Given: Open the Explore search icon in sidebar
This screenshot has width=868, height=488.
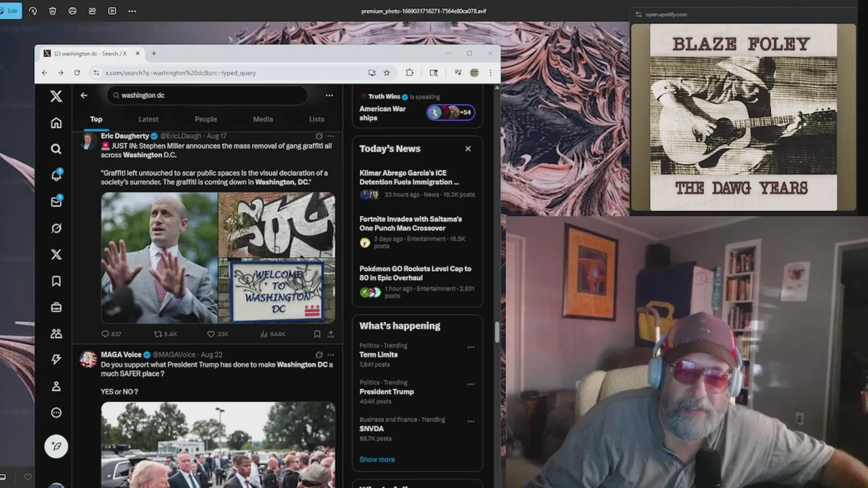Looking at the screenshot, I should tap(56, 149).
